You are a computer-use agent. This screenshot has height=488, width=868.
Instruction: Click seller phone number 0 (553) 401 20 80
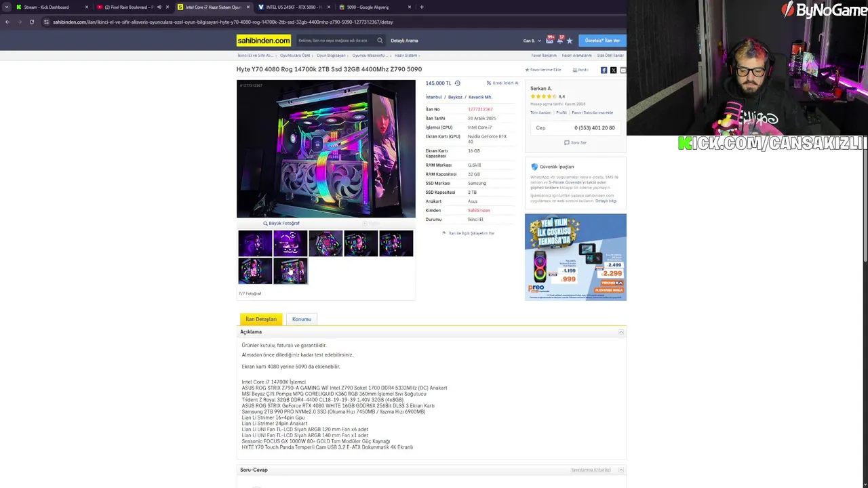(594, 127)
